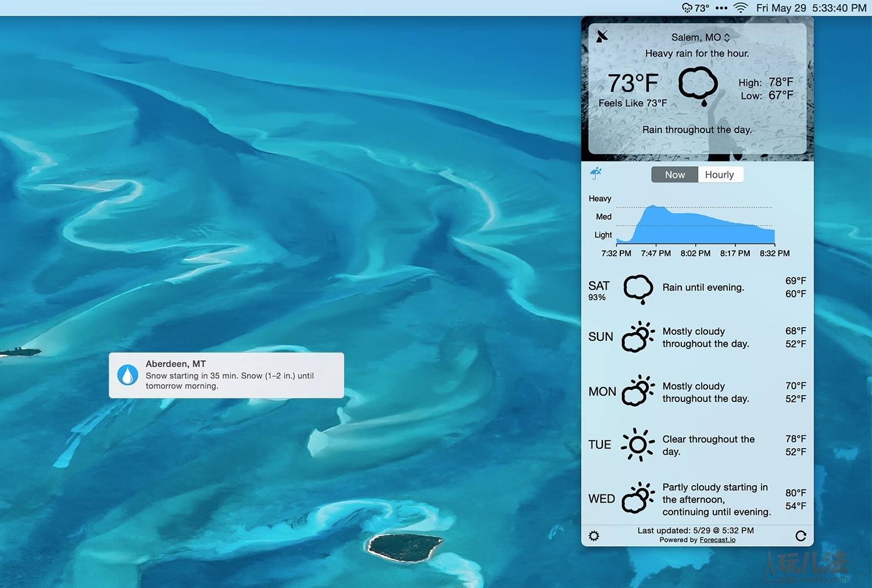Image resolution: width=872 pixels, height=588 pixels.
Task: Click the weather 73° menu bar item
Action: tap(696, 8)
